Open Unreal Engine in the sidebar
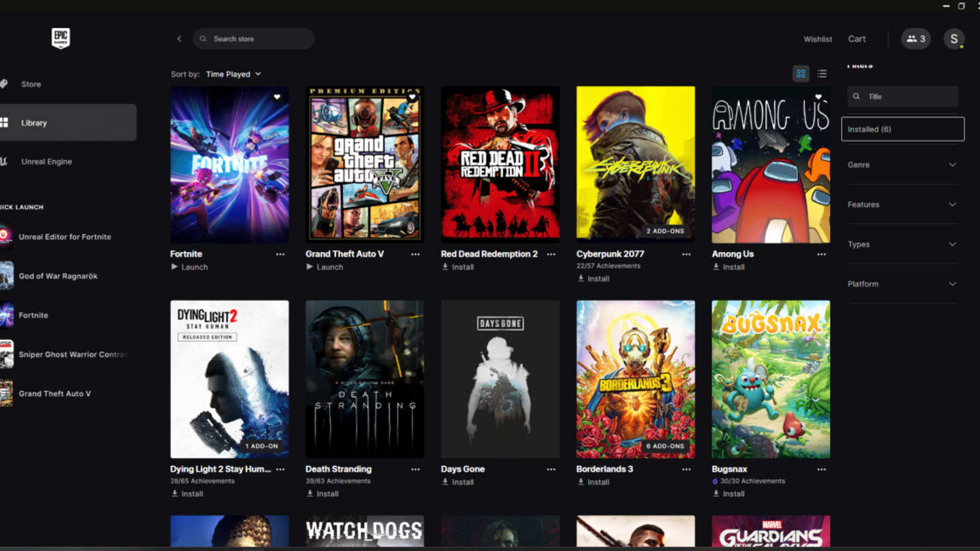Viewport: 980px width, 551px height. (47, 162)
